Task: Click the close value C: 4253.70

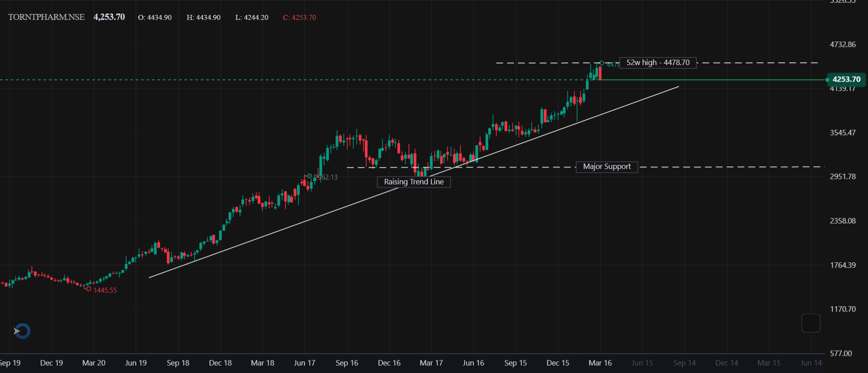Action: [299, 18]
